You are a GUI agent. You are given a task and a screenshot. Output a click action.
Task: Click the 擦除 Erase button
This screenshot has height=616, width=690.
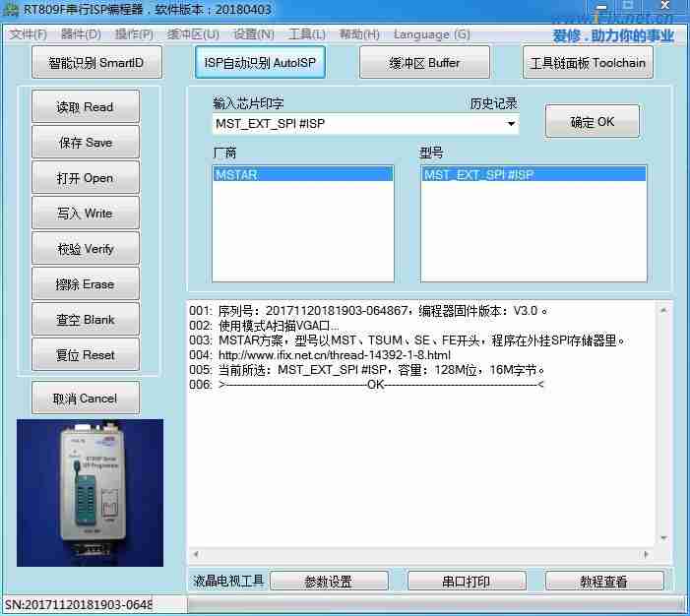(86, 284)
